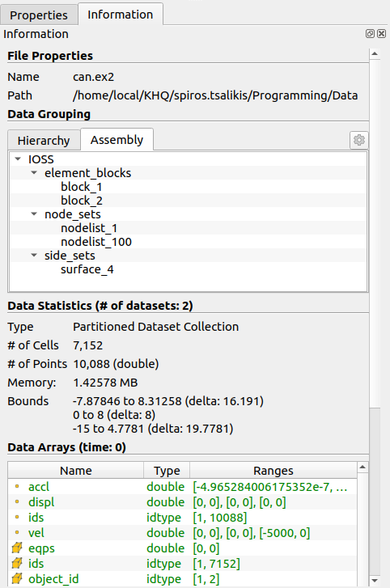The width and height of the screenshot is (390, 588).
Task: Click the bounds -15 to 4.7781 line
Action: [x=153, y=429]
